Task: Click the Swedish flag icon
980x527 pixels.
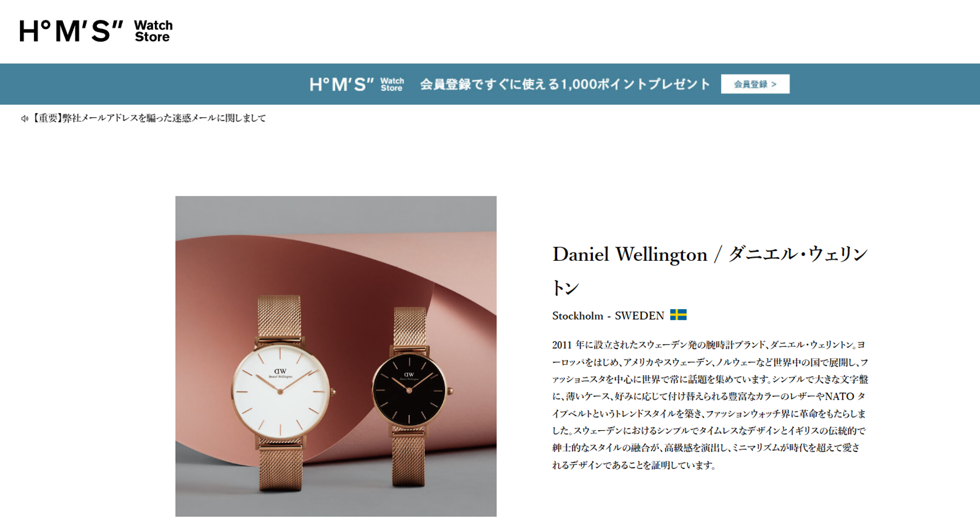Action: click(678, 315)
